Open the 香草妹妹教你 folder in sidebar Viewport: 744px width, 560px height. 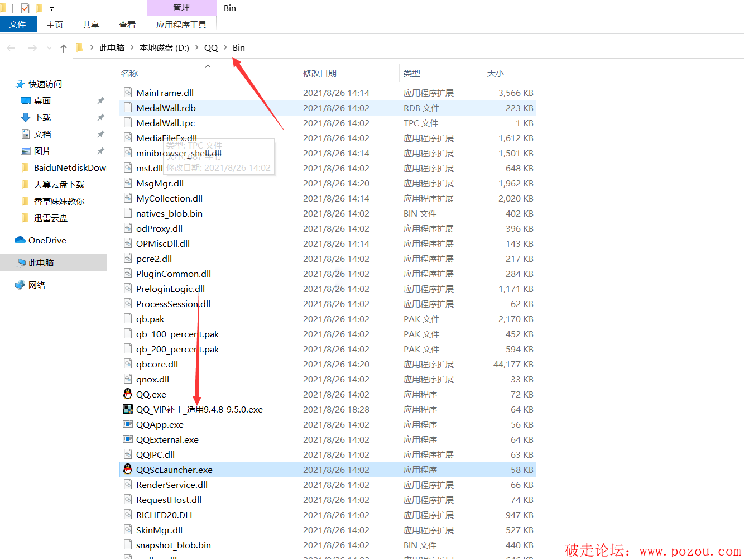[x=59, y=202]
